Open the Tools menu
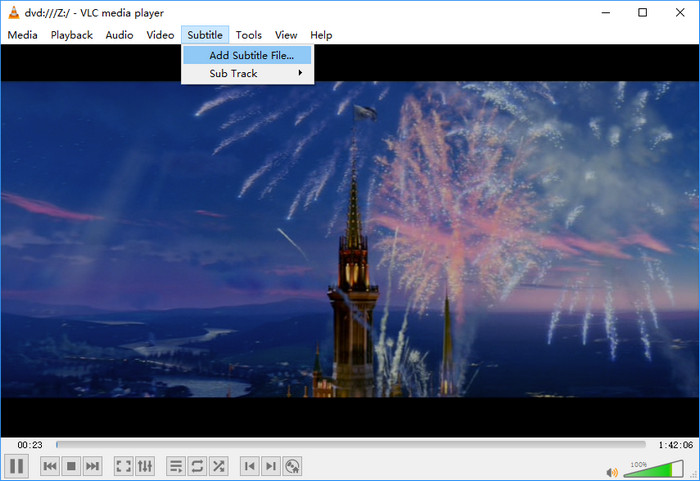700x481 pixels. (x=249, y=35)
